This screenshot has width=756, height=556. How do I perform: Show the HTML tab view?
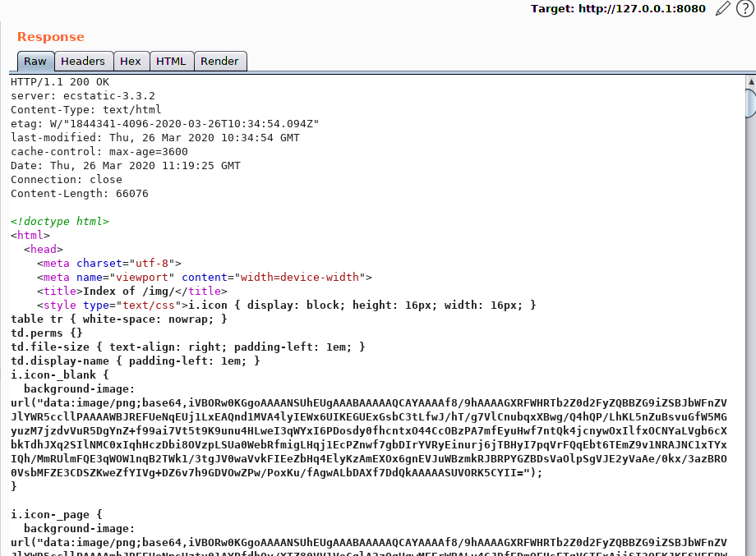tap(171, 61)
